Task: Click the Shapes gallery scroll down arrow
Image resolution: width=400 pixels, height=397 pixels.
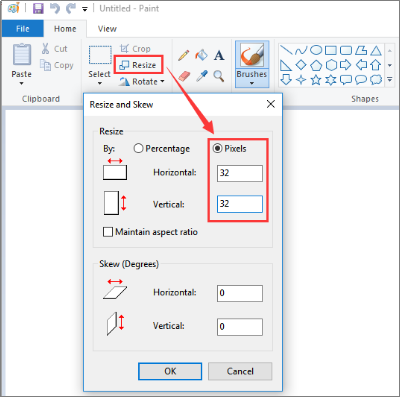Action: pyautogui.click(x=389, y=65)
